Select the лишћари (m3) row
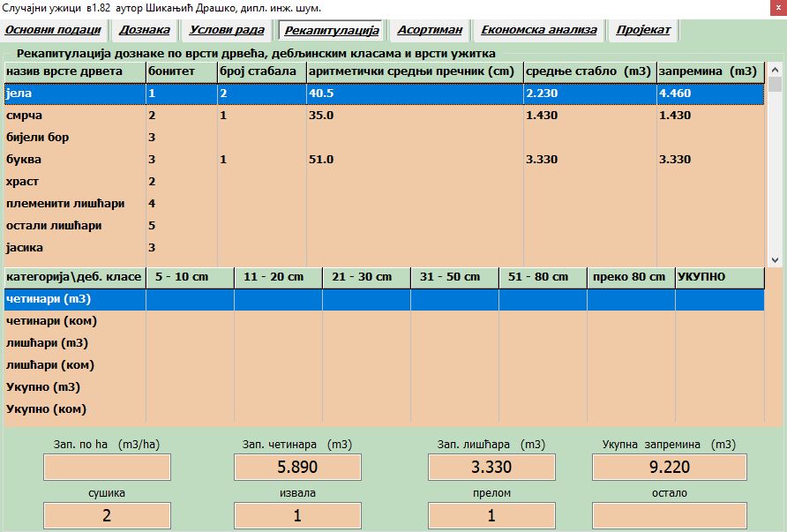Image resolution: width=787 pixels, height=532 pixels. tap(385, 343)
